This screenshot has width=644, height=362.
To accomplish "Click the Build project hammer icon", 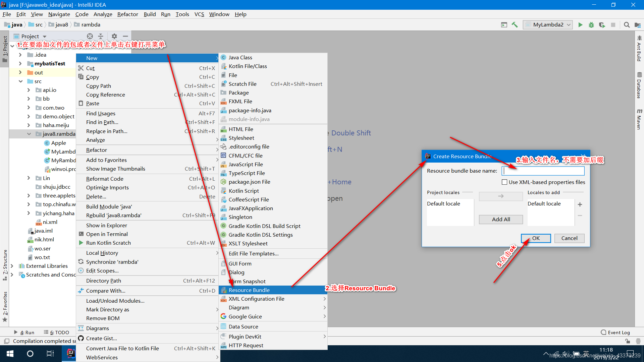I will click(x=515, y=25).
